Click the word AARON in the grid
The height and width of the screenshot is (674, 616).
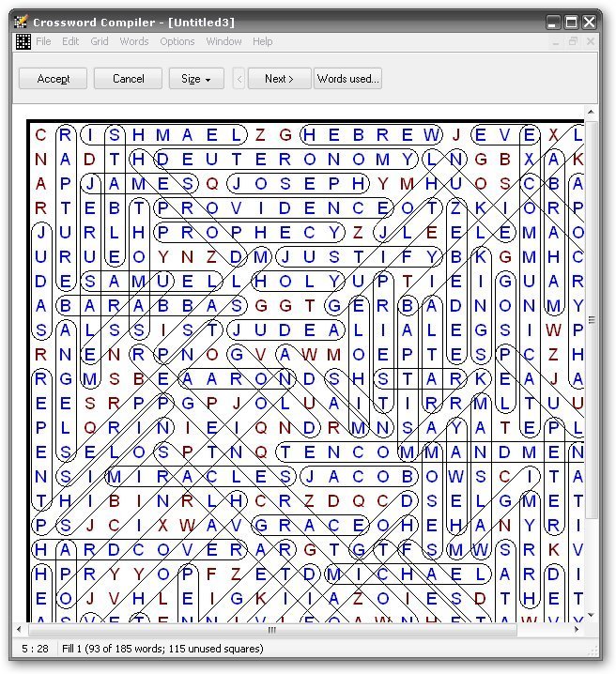237,379
